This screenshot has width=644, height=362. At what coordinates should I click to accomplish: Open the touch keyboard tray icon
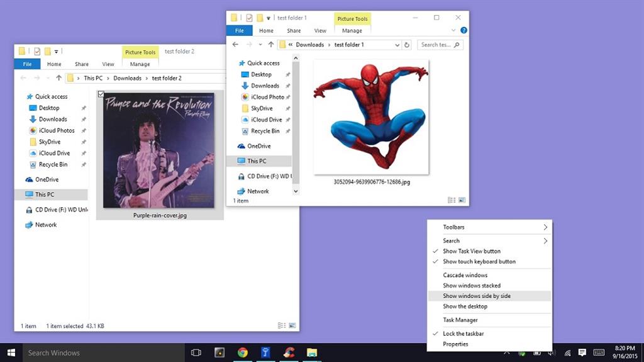pos(599,353)
